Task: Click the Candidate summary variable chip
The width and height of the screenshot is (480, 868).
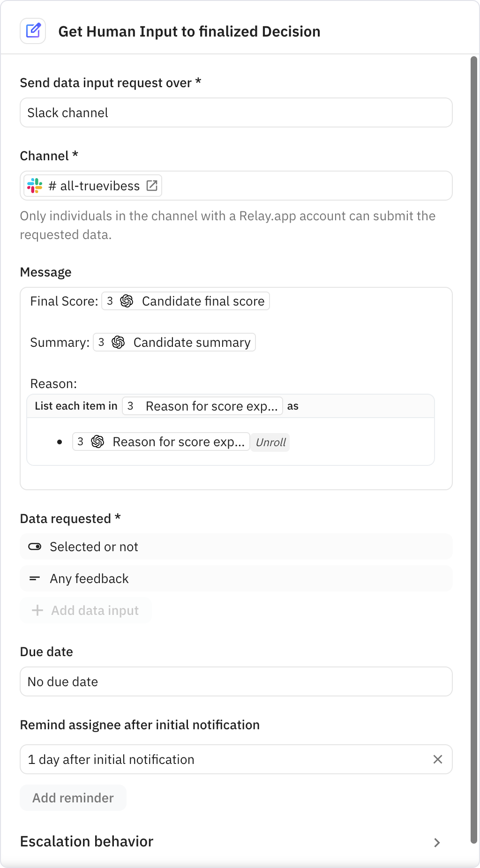Action: point(174,342)
